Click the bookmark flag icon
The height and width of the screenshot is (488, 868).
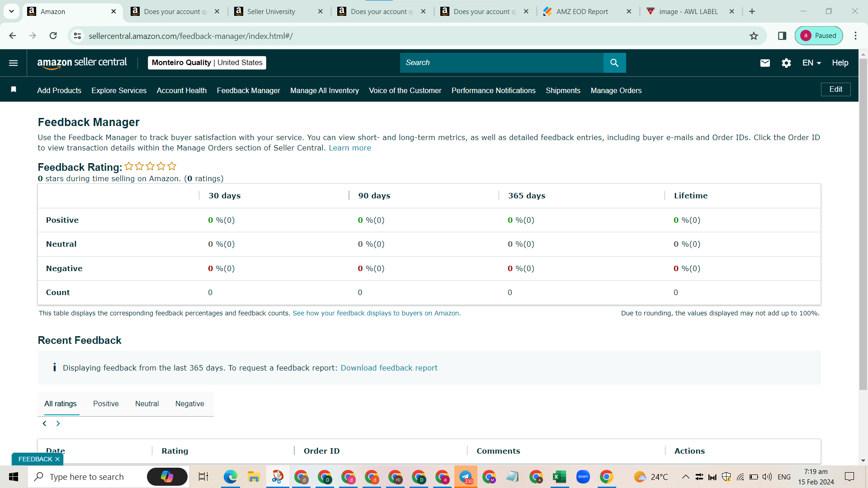click(14, 89)
